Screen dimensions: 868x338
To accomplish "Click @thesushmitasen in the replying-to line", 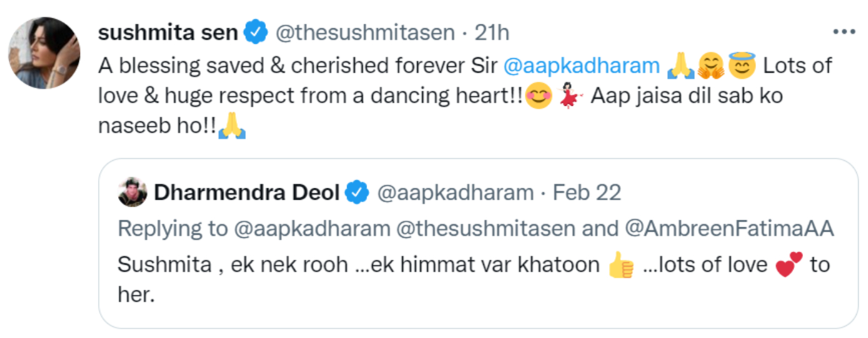I will (x=486, y=229).
